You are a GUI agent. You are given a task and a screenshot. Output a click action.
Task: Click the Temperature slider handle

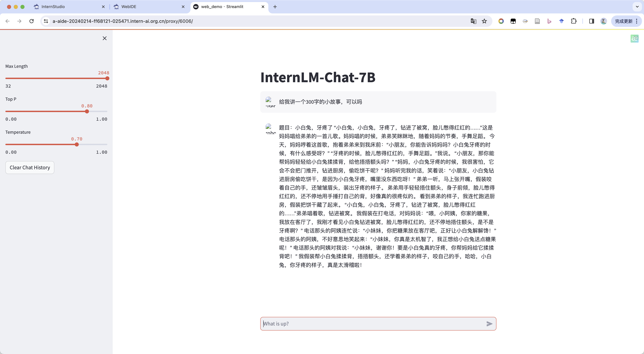[77, 145]
